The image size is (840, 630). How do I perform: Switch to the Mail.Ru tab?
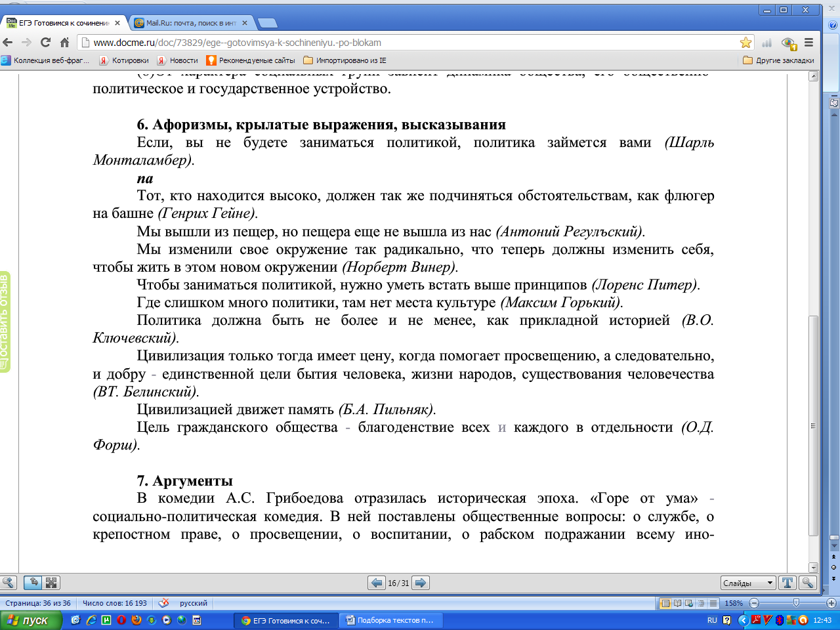[x=190, y=23]
